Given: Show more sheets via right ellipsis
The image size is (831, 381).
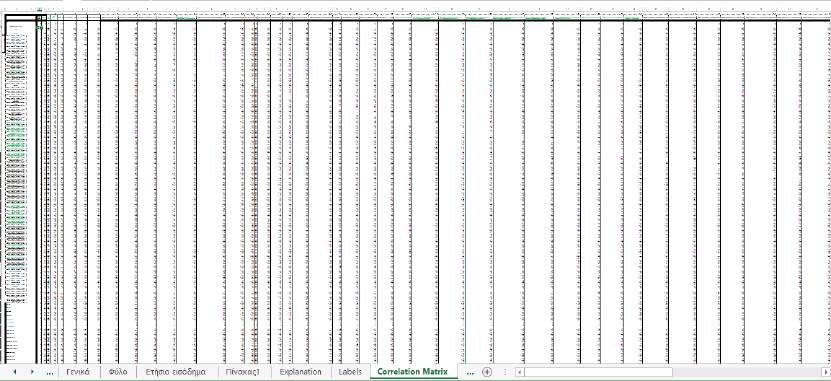Looking at the screenshot, I should 470,373.
